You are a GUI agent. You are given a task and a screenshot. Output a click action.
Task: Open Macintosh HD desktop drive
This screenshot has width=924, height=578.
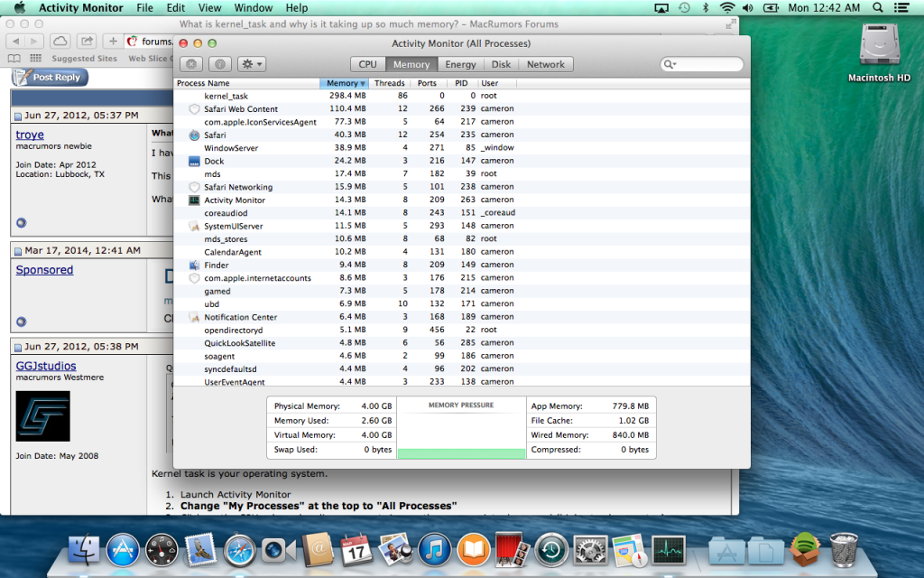[879, 52]
